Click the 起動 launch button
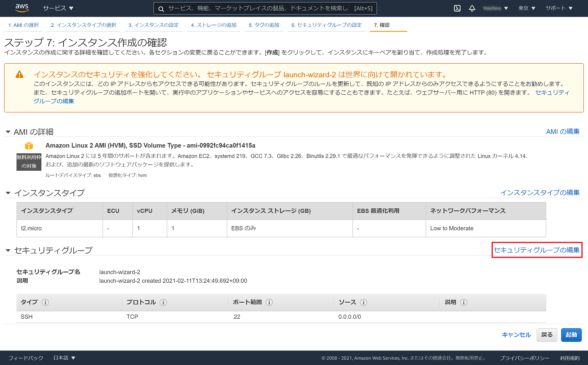Image resolution: width=588 pixels, height=365 pixels. (x=571, y=335)
